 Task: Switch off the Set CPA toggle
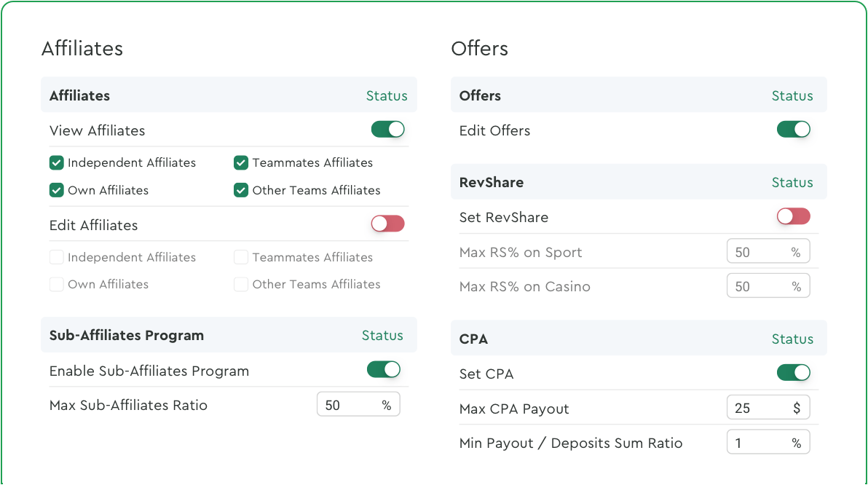793,373
